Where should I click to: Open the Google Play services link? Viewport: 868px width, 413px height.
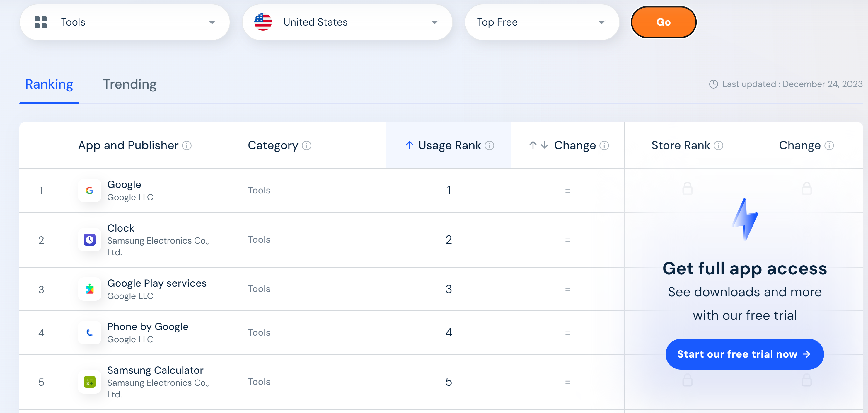point(157,283)
